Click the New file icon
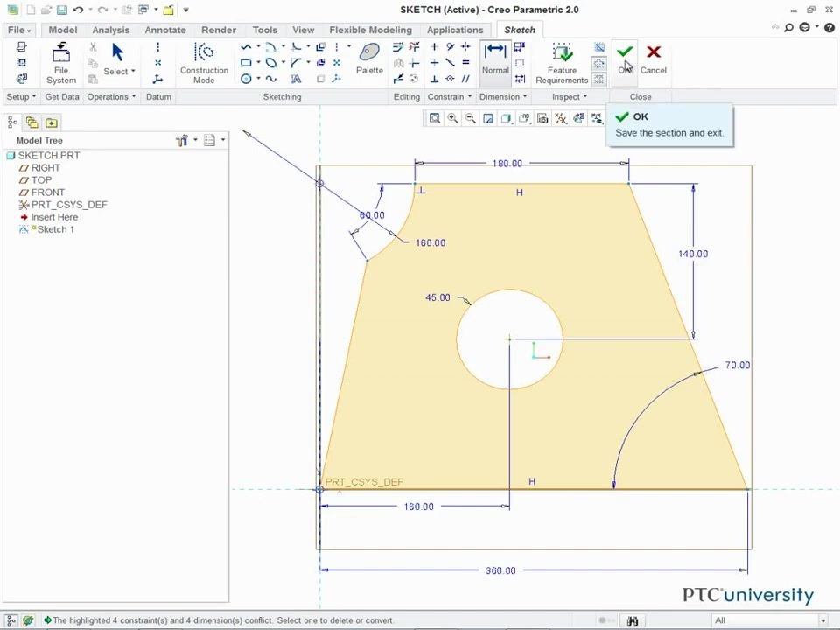The image size is (840, 630). (31, 10)
